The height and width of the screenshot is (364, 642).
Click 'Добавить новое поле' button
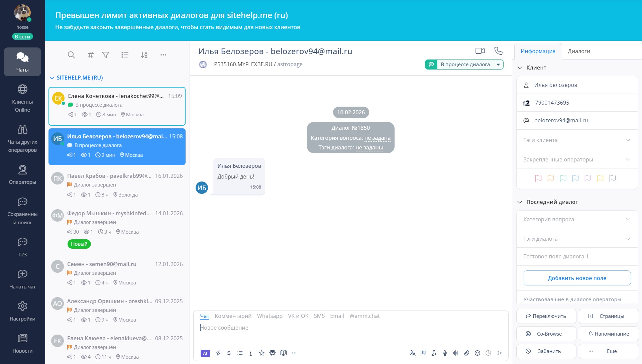[x=577, y=278]
